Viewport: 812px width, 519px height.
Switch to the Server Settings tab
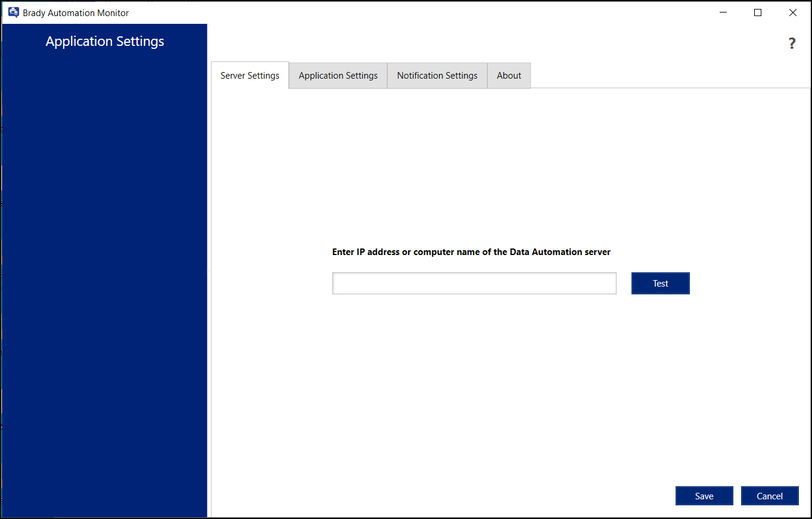[250, 76]
